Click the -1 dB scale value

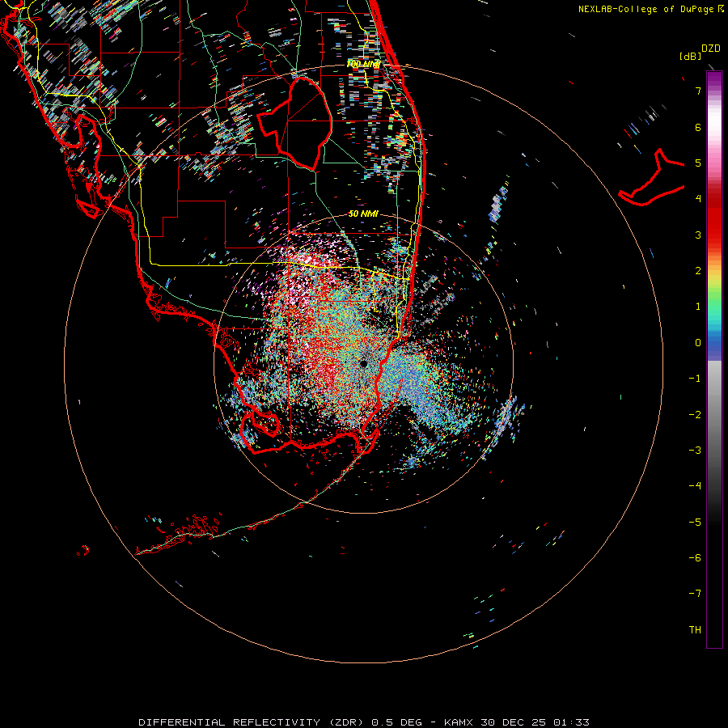click(695, 379)
